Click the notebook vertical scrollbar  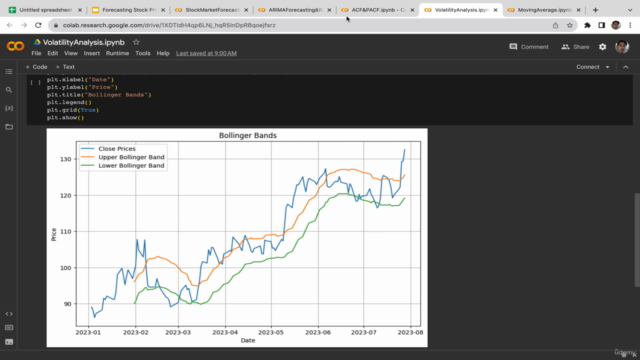click(637, 240)
